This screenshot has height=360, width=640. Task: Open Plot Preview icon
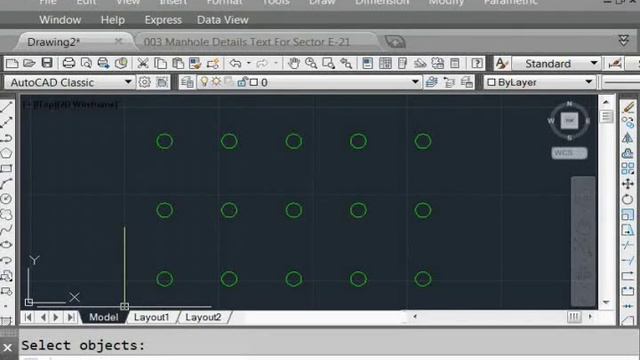86,63
